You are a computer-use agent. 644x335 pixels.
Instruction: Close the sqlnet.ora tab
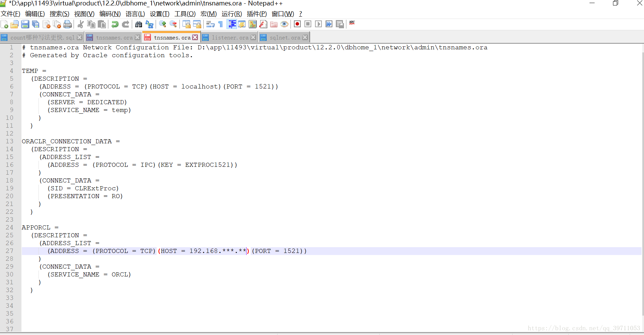(305, 37)
